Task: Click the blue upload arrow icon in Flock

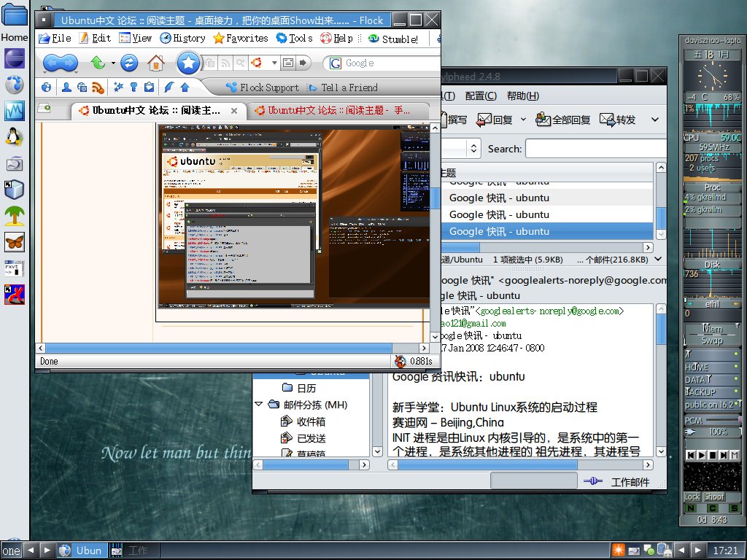Action: point(185,87)
